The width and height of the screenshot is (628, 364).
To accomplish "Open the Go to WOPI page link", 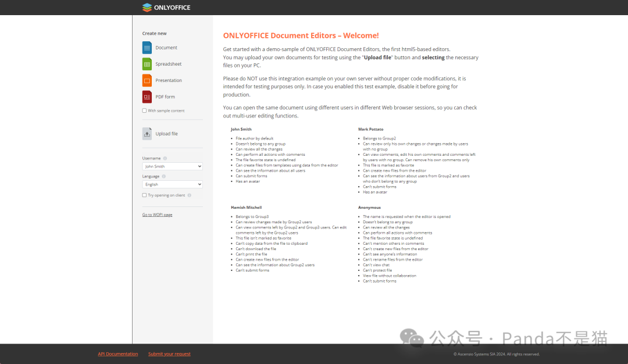I will tap(157, 215).
